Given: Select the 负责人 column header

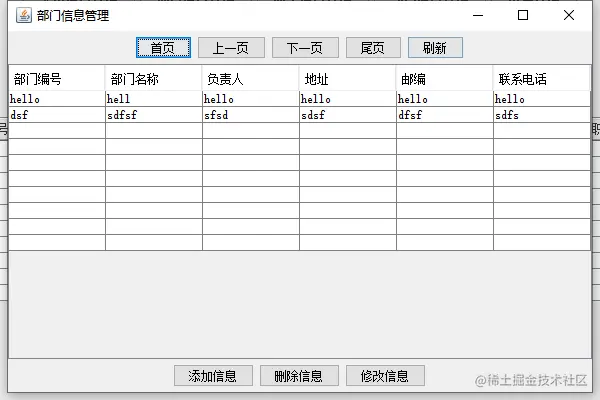Looking at the screenshot, I should coord(250,78).
